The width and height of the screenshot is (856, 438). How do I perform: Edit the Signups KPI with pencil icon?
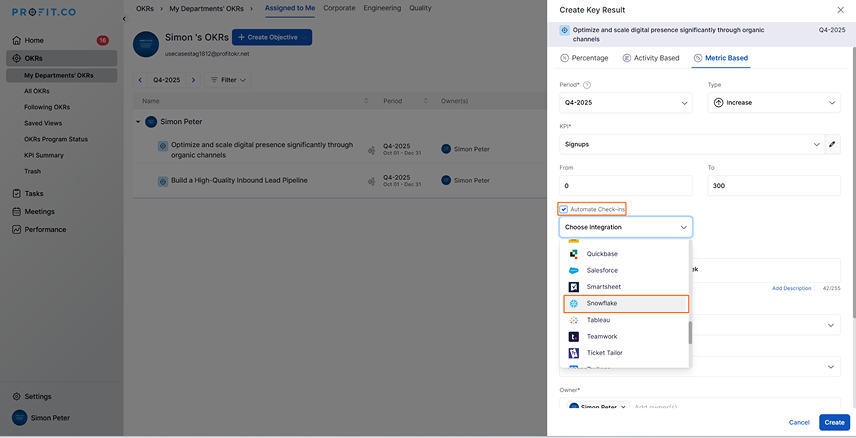point(833,145)
